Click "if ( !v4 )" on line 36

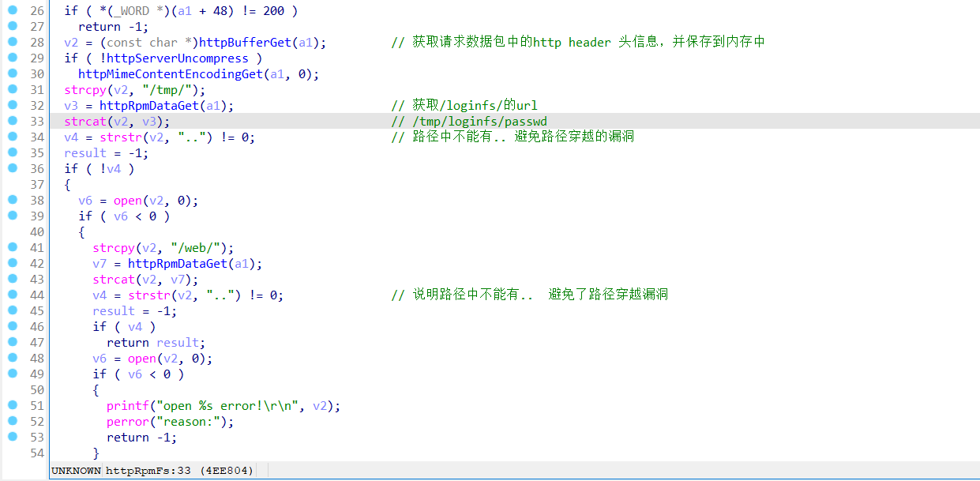point(99,168)
